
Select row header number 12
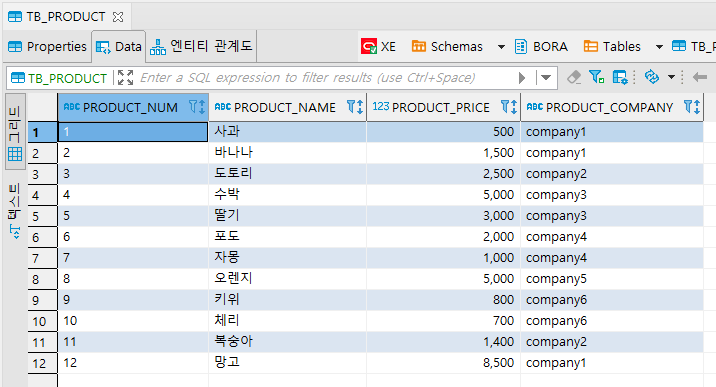pyautogui.click(x=42, y=363)
